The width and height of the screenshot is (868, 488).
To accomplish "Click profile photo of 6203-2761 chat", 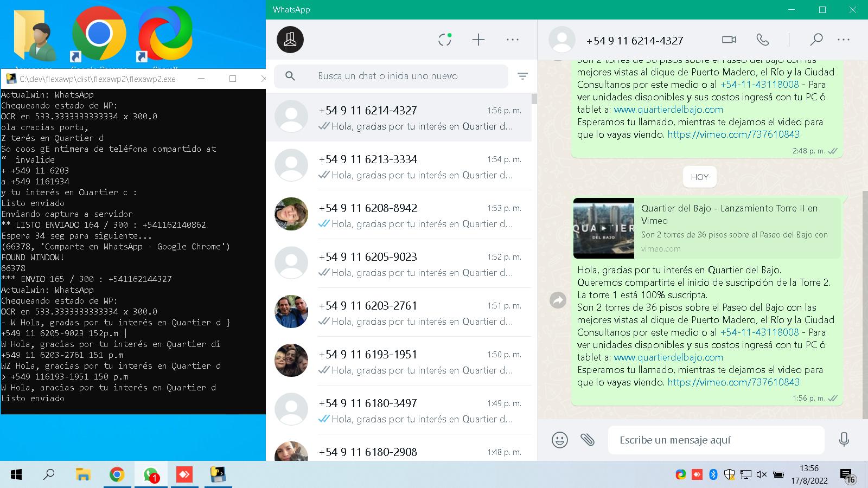I will pos(291,312).
